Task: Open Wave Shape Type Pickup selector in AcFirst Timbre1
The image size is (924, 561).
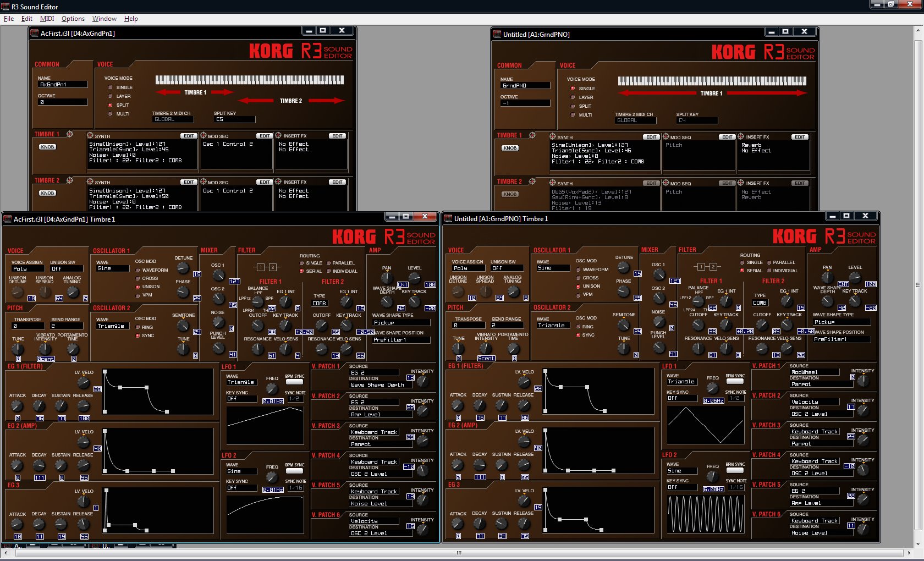Action: pyautogui.click(x=401, y=323)
